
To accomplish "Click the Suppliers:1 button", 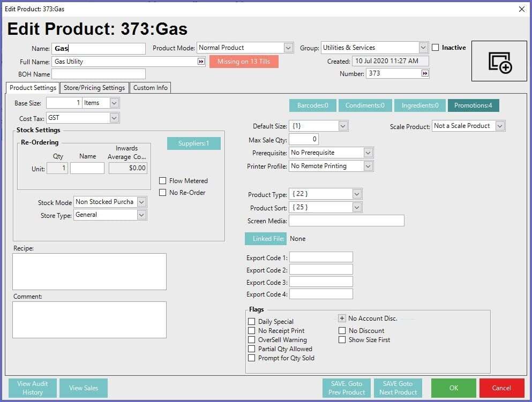I will pyautogui.click(x=193, y=143).
